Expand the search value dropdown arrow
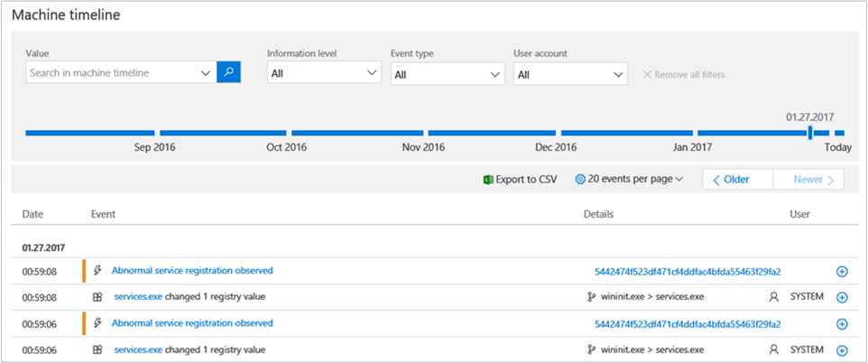 (x=205, y=73)
